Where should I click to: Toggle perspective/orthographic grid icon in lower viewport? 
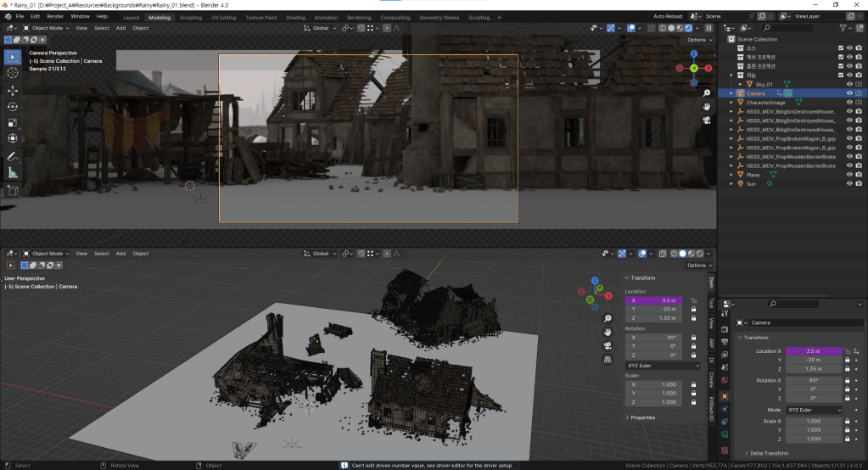pos(608,360)
